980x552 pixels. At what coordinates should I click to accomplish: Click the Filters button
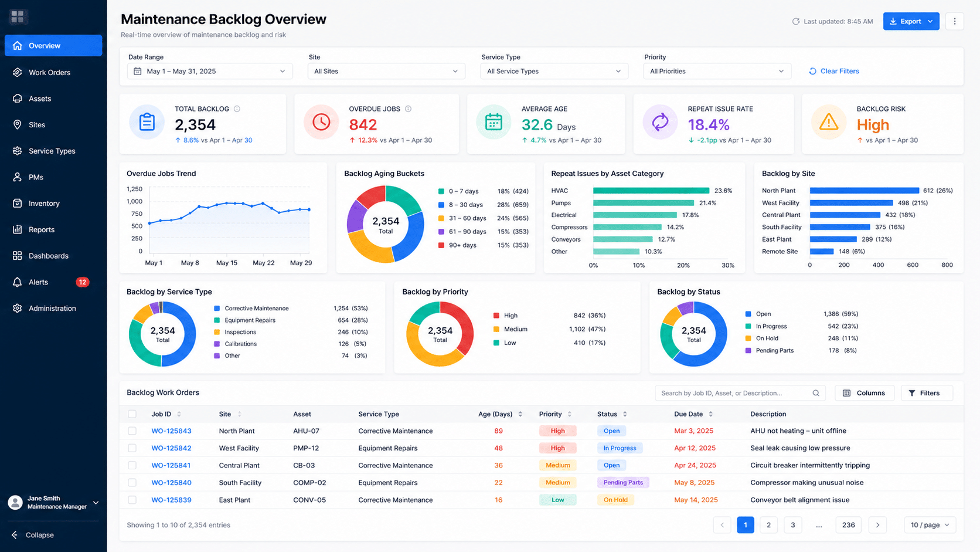pyautogui.click(x=927, y=393)
